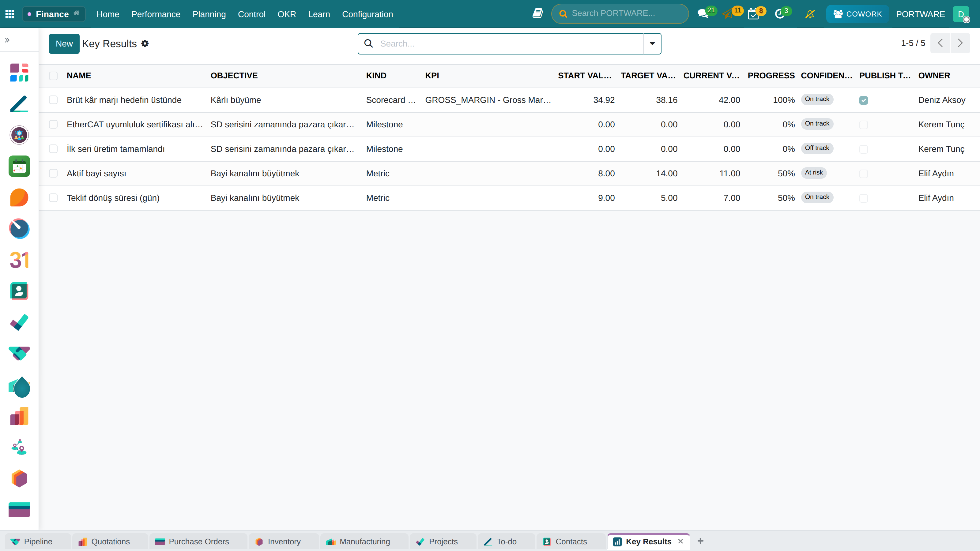Image resolution: width=980 pixels, height=551 pixels.
Task: Open the 31 calendar app in sidebar
Action: (x=19, y=260)
